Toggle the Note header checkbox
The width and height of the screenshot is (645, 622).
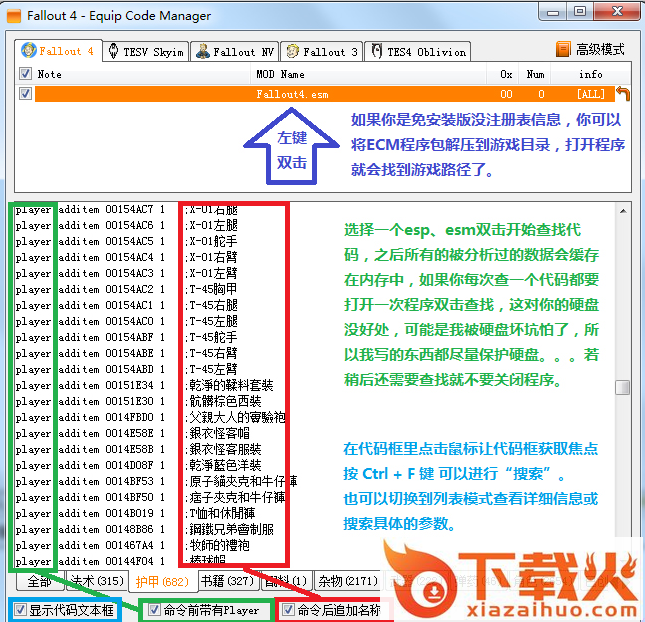tap(25, 74)
